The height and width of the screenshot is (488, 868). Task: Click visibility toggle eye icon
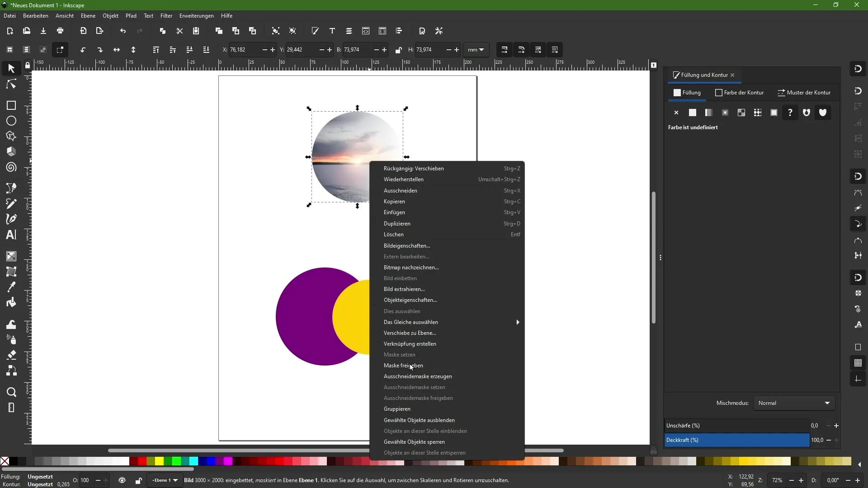(122, 480)
